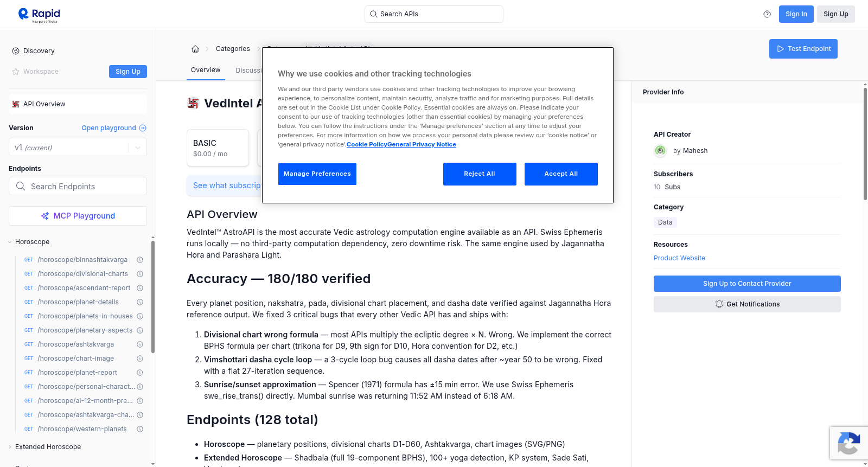The width and height of the screenshot is (868, 467).
Task: Click the Data category tag
Action: [665, 222]
